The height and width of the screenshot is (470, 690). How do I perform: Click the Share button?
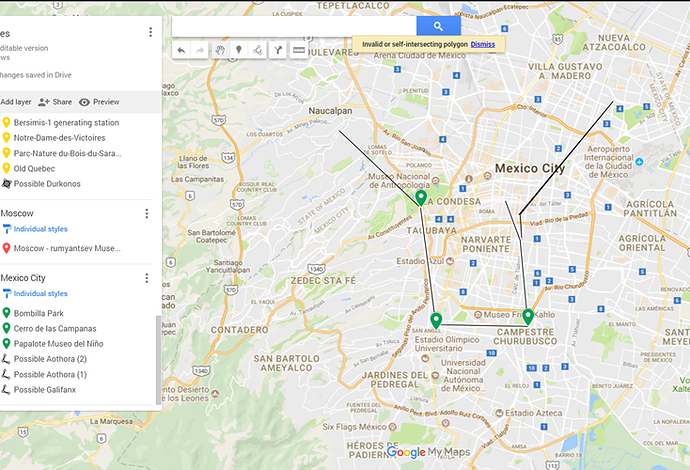coord(55,102)
